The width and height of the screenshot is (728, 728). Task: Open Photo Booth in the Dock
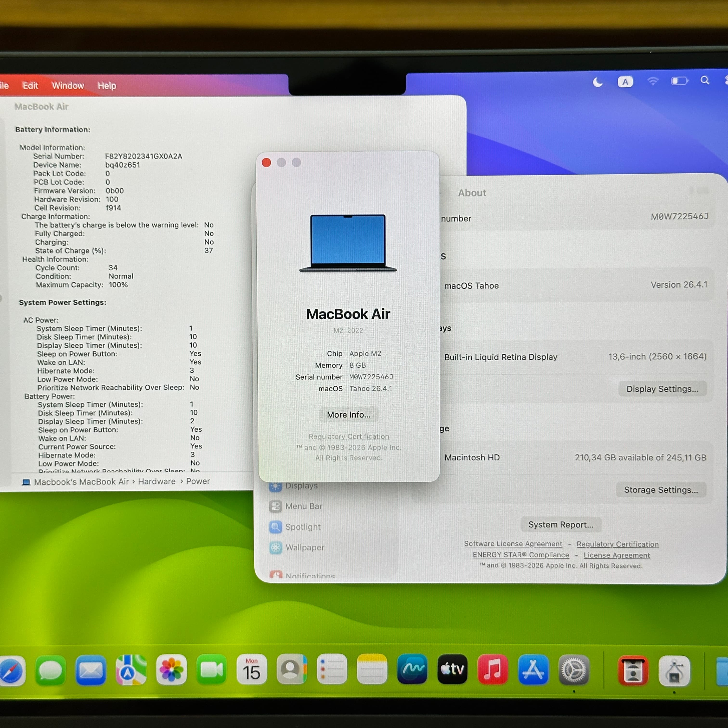coord(633,671)
